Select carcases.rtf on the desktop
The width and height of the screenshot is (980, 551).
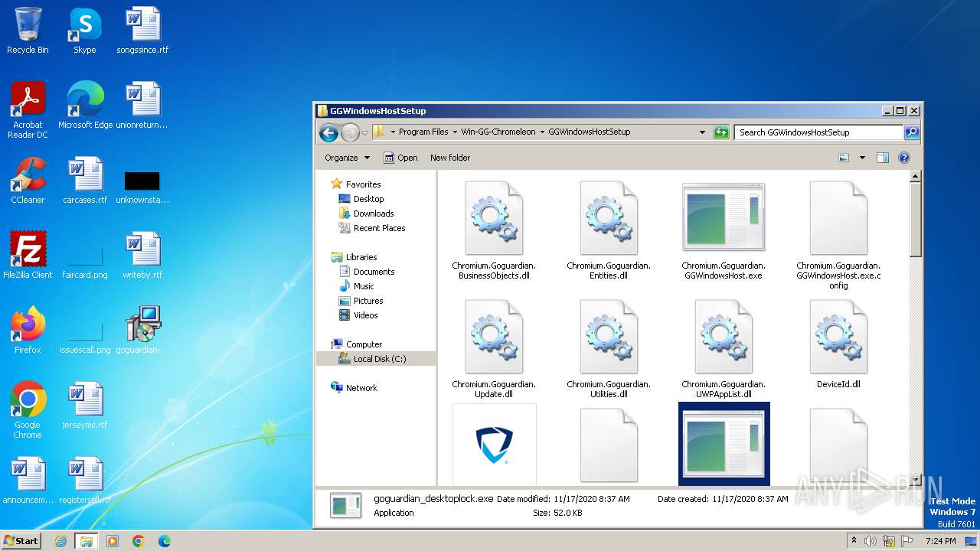[84, 181]
